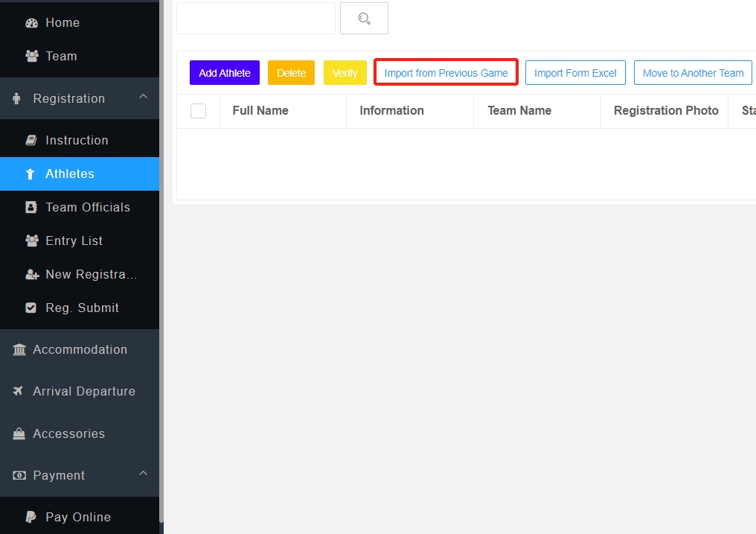Click the Instruction book icon
Screen dimensions: 756x534
(31, 139)
